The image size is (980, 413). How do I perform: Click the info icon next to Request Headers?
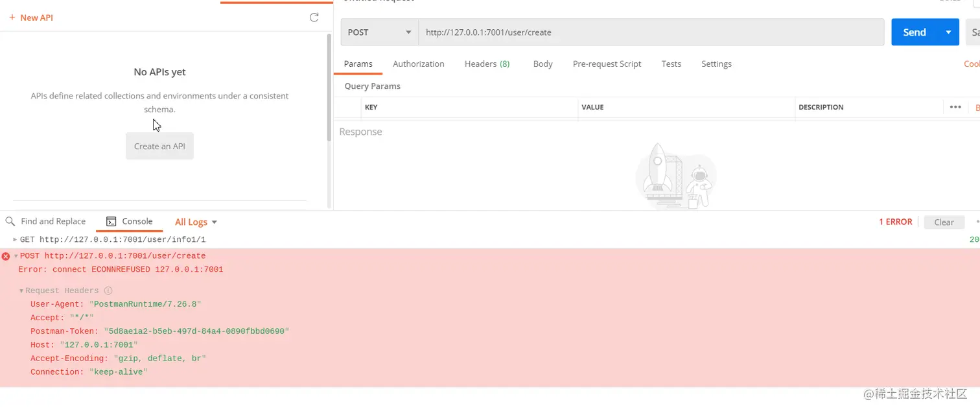108,290
